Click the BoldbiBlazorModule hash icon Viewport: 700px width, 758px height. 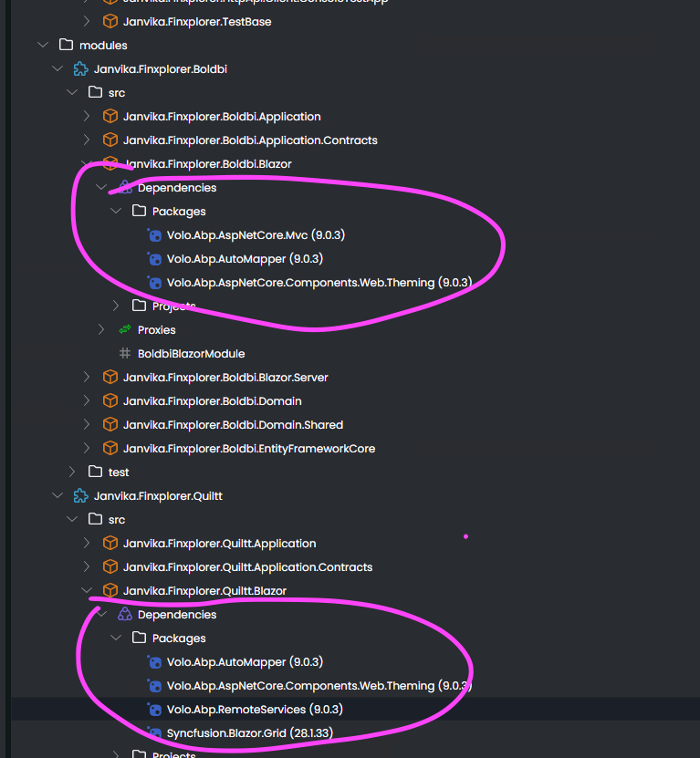point(125,353)
